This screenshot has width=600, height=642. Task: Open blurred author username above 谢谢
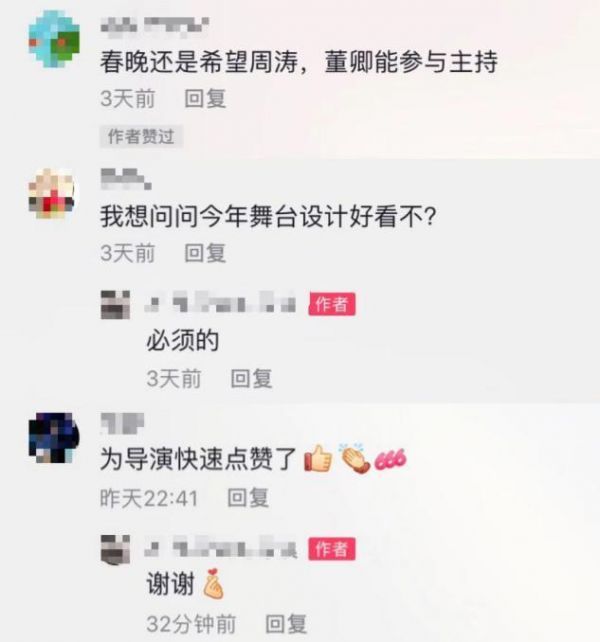pos(220,549)
